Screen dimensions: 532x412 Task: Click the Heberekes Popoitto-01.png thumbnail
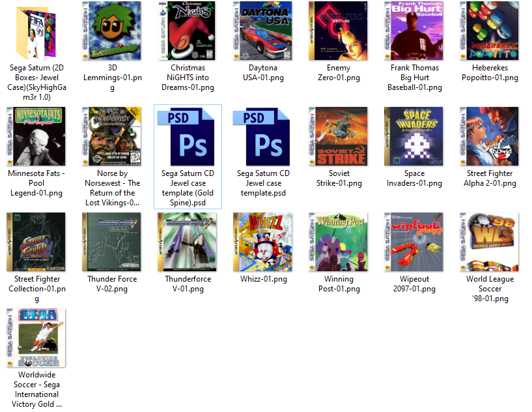tap(490, 31)
